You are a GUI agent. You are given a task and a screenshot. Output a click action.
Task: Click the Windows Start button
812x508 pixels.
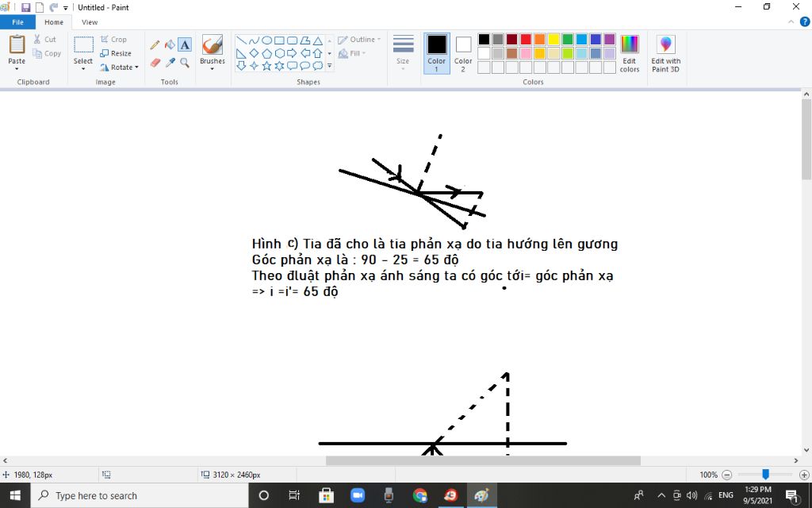pos(15,495)
